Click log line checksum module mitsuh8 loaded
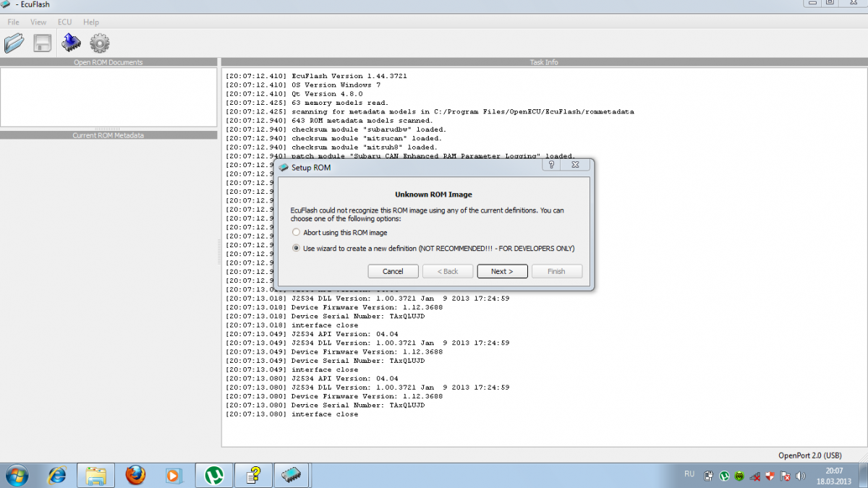 click(x=331, y=147)
